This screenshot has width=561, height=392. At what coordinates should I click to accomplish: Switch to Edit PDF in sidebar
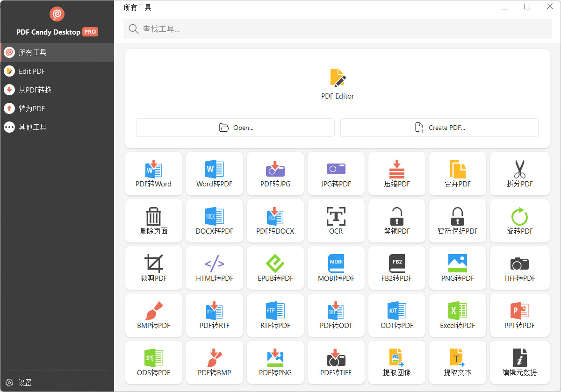[57, 71]
